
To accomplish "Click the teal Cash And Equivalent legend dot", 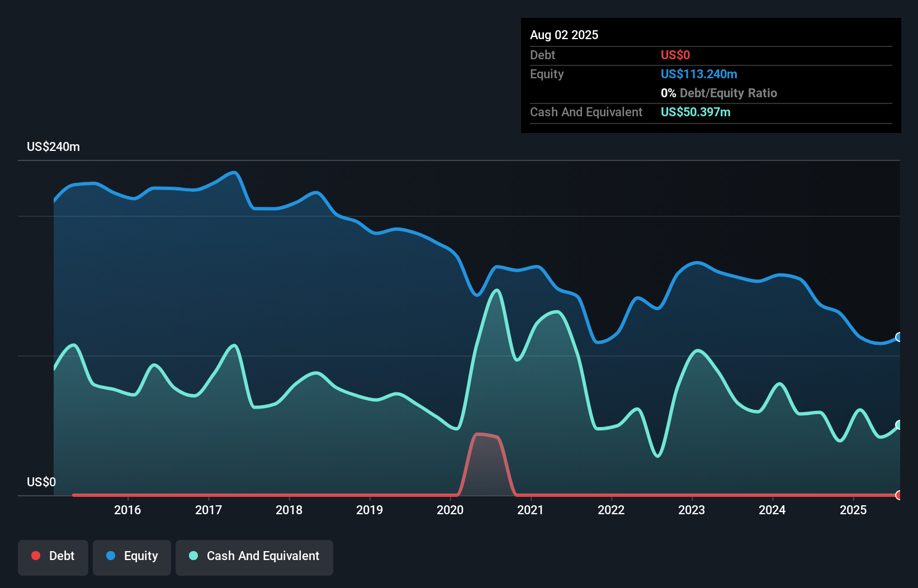I will (193, 556).
